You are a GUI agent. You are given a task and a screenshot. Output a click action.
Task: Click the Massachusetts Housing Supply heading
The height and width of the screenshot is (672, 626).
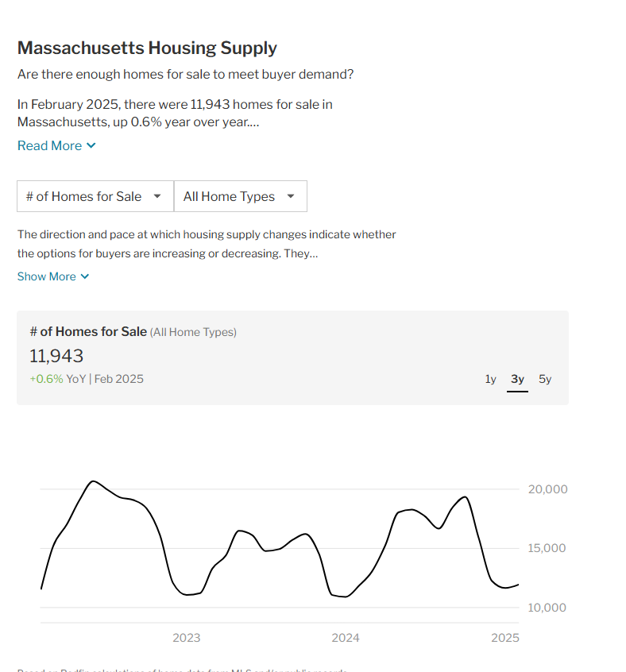pyautogui.click(x=148, y=48)
